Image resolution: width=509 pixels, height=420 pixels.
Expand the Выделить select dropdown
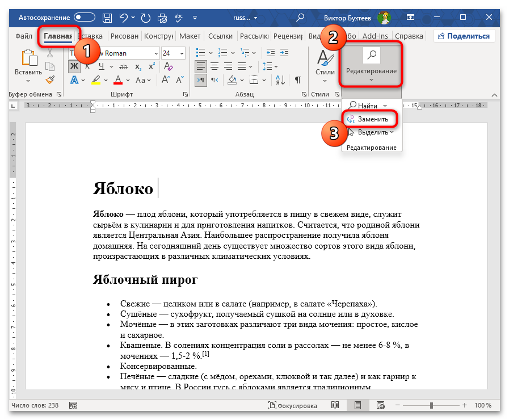click(375, 132)
